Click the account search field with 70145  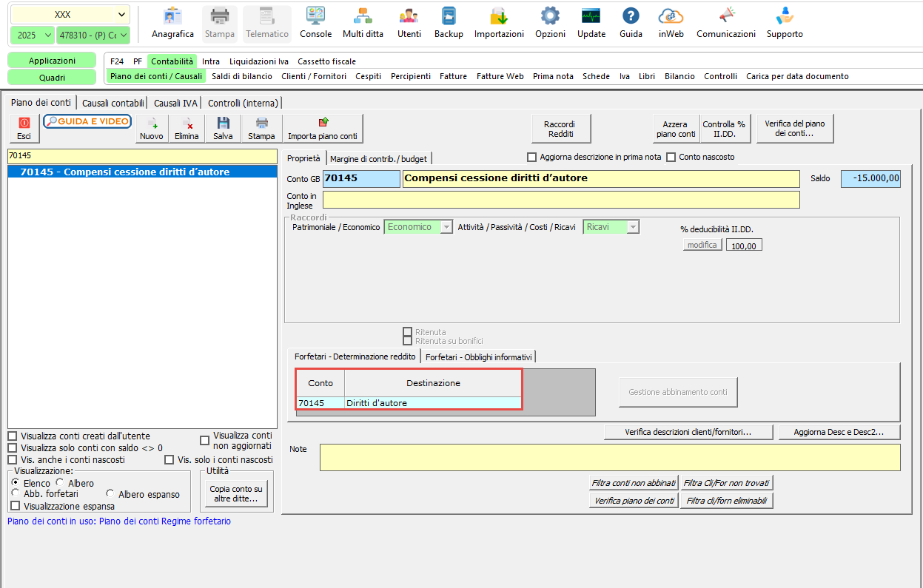point(141,156)
